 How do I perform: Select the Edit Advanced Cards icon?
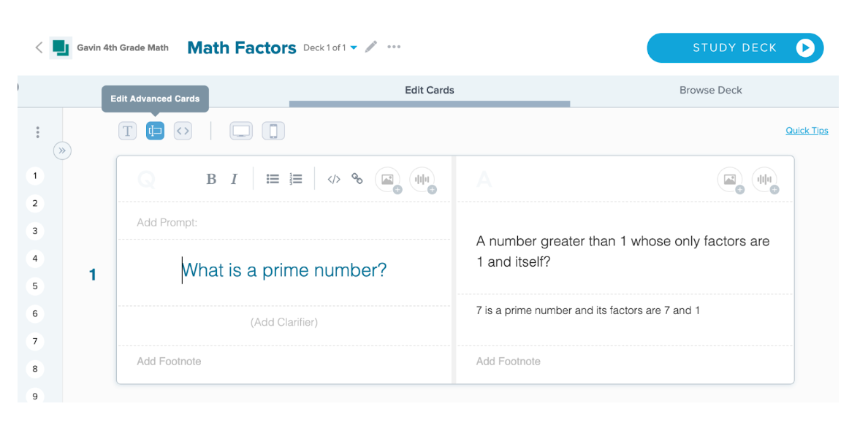(155, 131)
